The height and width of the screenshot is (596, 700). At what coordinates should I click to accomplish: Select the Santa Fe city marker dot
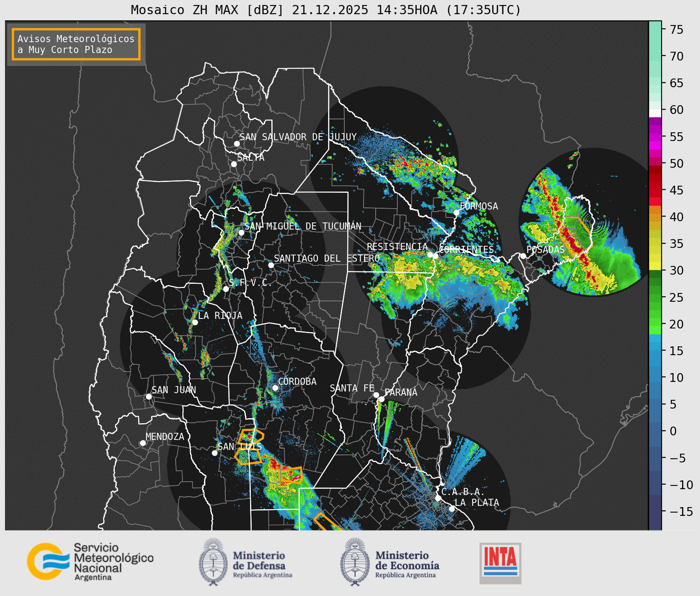click(376, 395)
